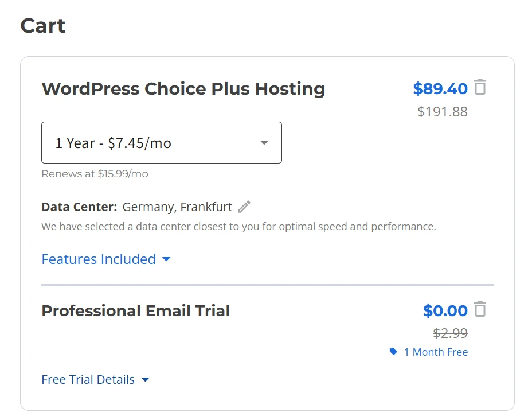Click the tag icon beside 1 Month Free
This screenshot has height=412, width=532.
click(x=393, y=352)
